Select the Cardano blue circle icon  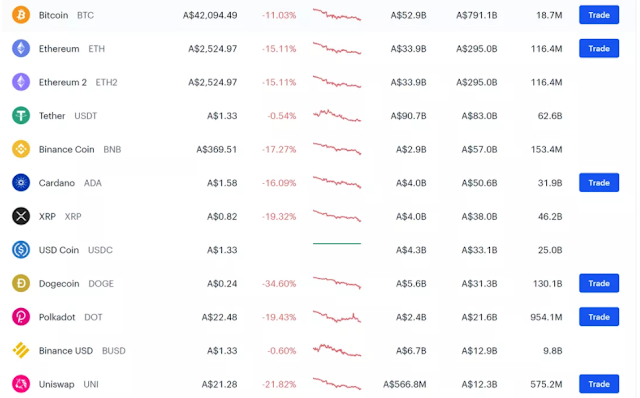tap(21, 182)
